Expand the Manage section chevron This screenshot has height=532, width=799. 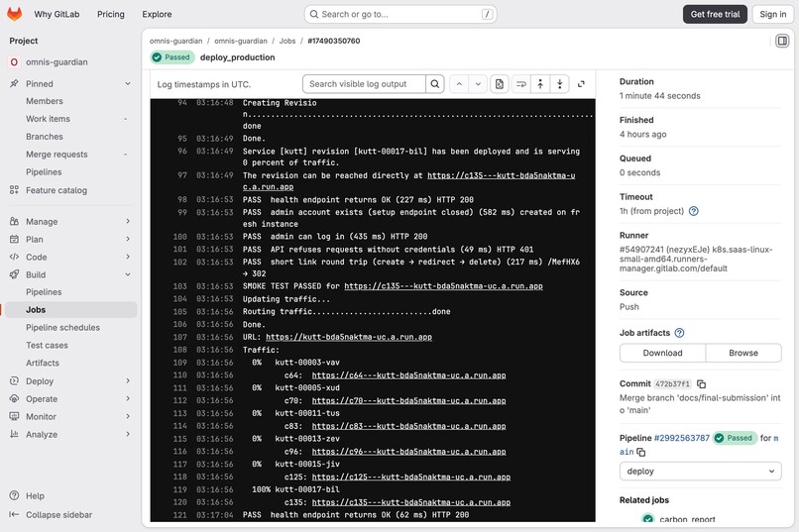point(128,222)
